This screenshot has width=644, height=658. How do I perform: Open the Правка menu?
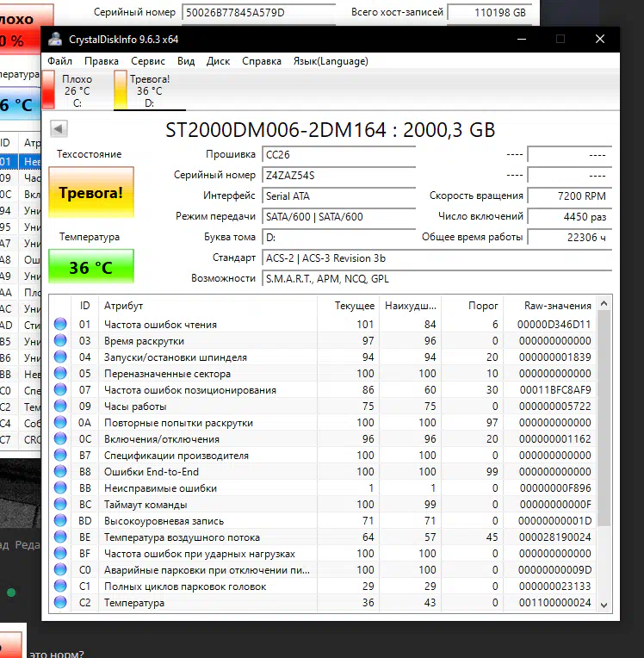tap(102, 61)
